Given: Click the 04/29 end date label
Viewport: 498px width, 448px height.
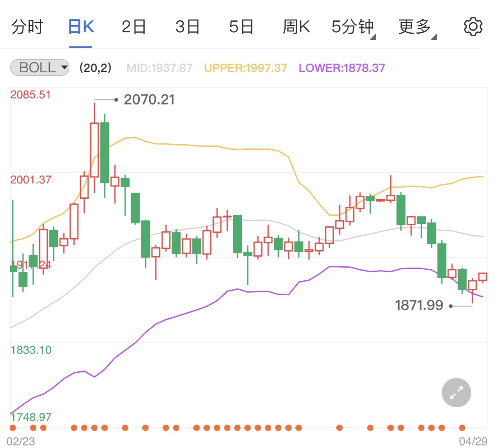Looking at the screenshot, I should (x=473, y=441).
